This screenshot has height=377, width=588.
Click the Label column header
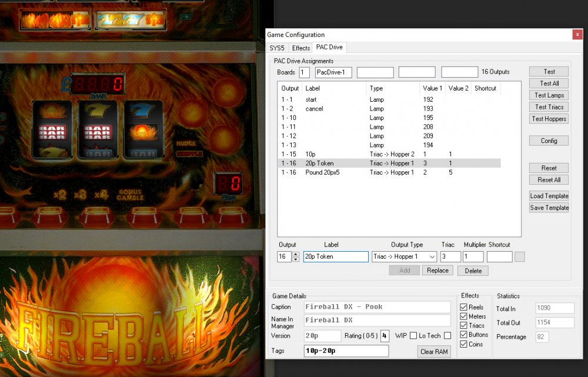tap(334, 89)
